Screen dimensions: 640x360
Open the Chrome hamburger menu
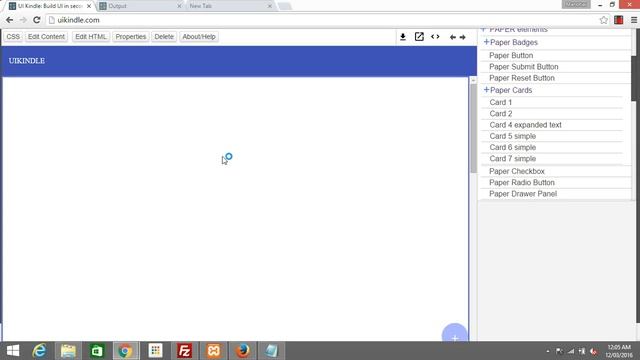[x=634, y=20]
